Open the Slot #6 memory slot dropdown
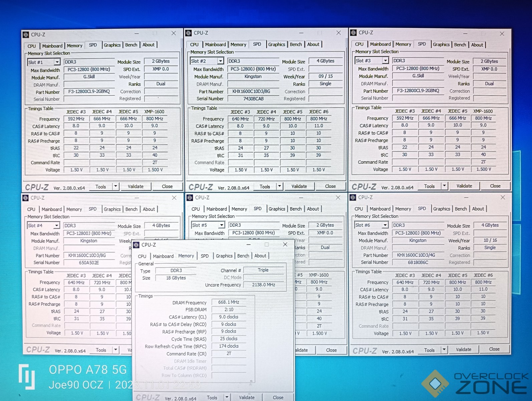Screen dimensions: 532x401 coord(385,225)
